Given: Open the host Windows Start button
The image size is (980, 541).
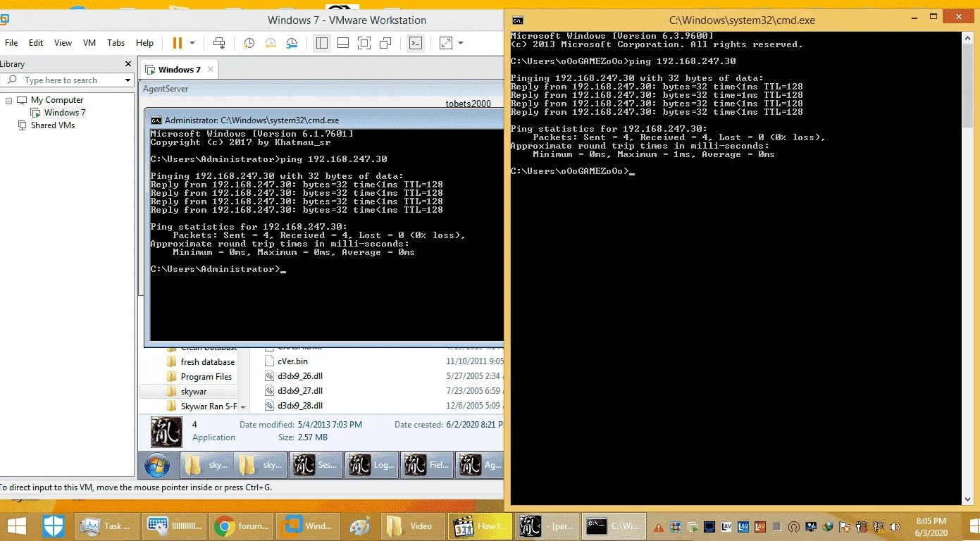Looking at the screenshot, I should pyautogui.click(x=16, y=526).
